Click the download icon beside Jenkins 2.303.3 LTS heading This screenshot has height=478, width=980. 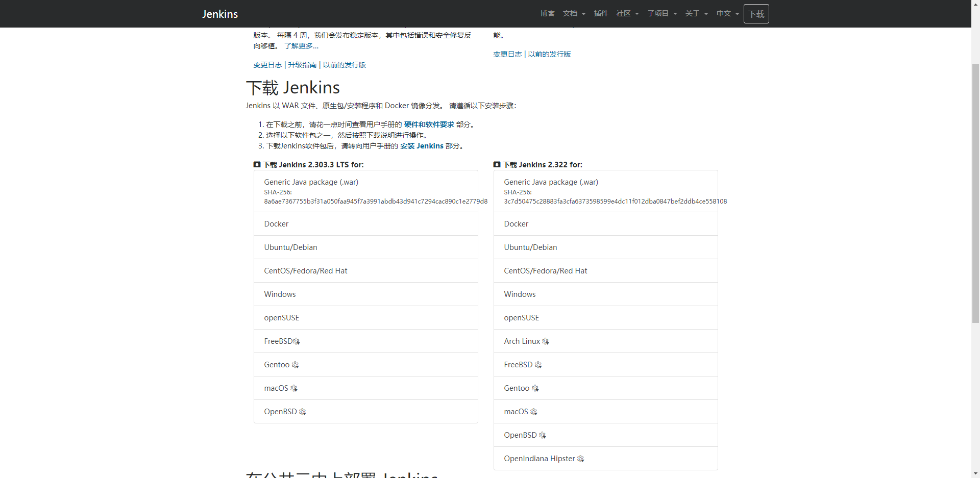point(257,164)
